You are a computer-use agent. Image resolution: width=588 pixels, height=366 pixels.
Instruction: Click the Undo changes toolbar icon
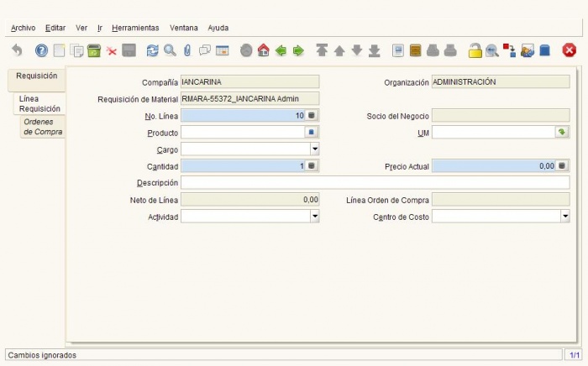pyautogui.click(x=17, y=50)
